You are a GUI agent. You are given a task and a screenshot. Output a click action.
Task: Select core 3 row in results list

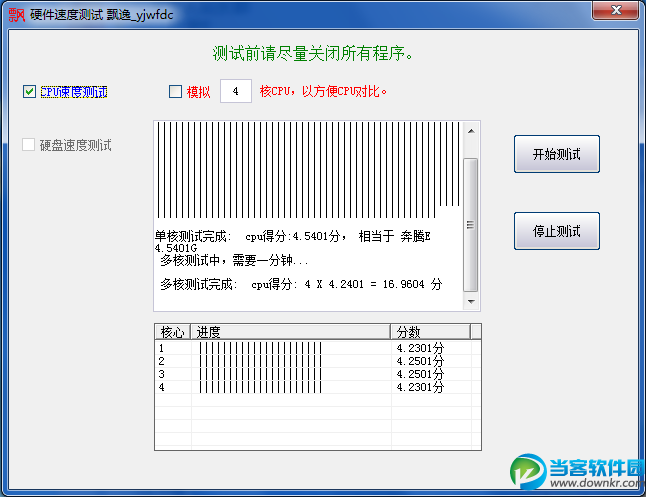tap(318, 374)
